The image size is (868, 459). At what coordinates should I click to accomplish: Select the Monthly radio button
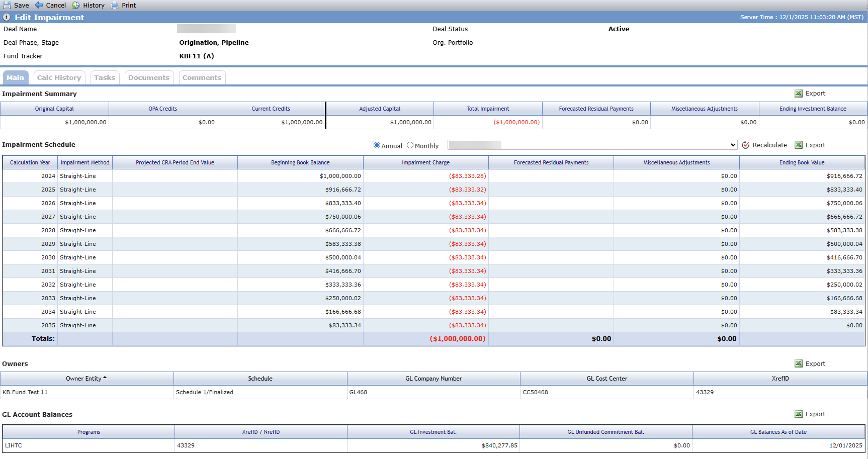click(410, 145)
